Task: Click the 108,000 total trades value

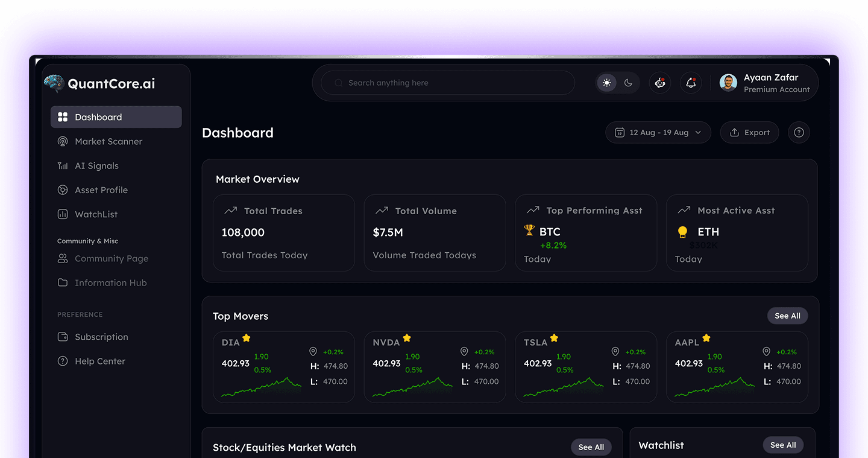Action: pos(243,232)
